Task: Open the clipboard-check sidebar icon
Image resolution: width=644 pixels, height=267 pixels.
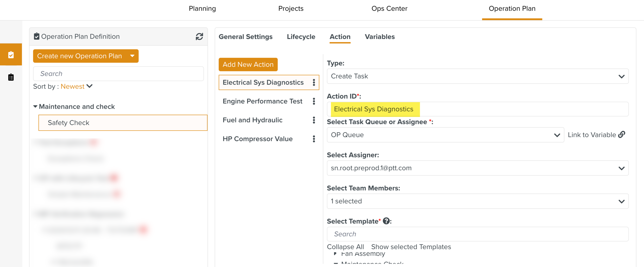Action: tap(11, 55)
